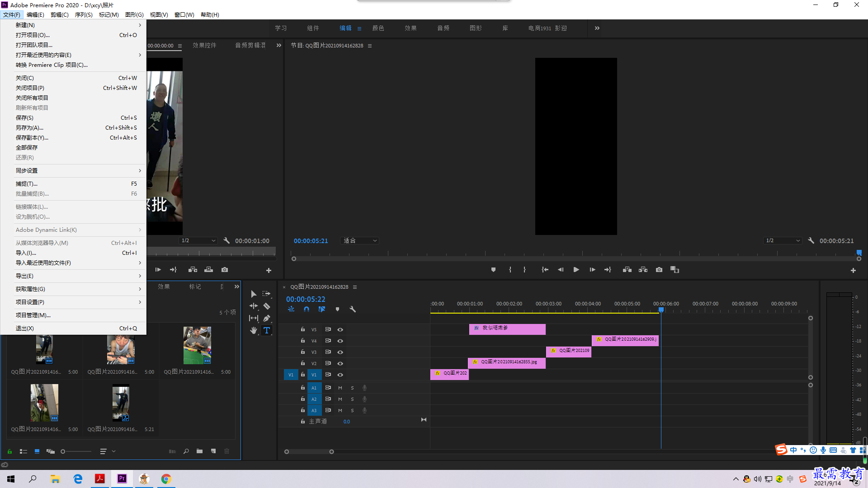
Task: Click 打开项目(O)... entry
Action: pyautogui.click(x=73, y=35)
